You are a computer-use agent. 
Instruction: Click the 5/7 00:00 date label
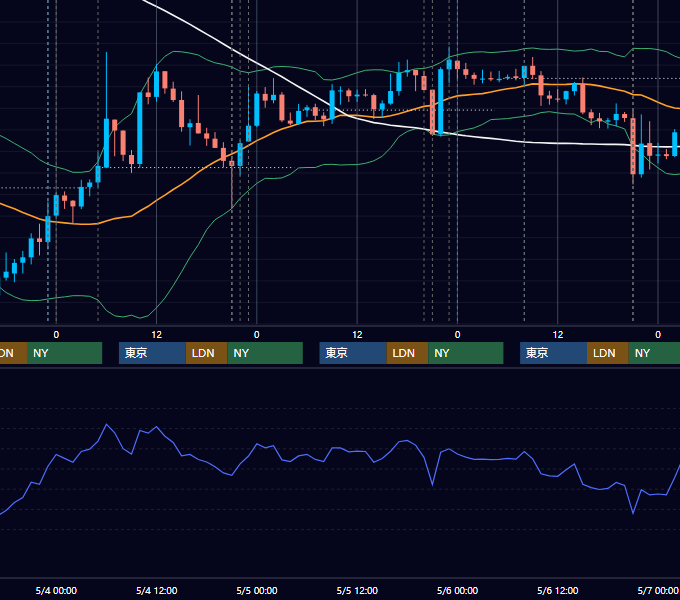pos(658,590)
